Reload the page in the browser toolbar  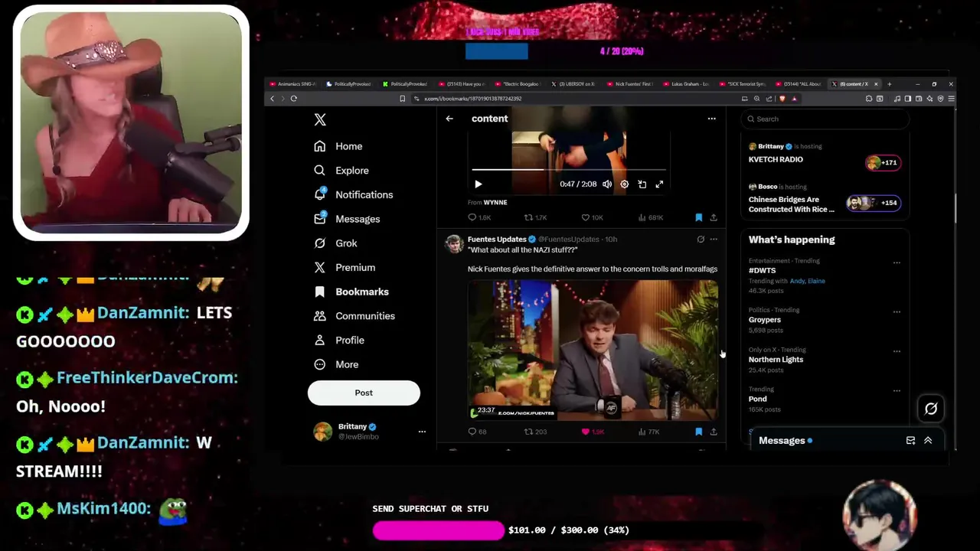click(x=293, y=99)
